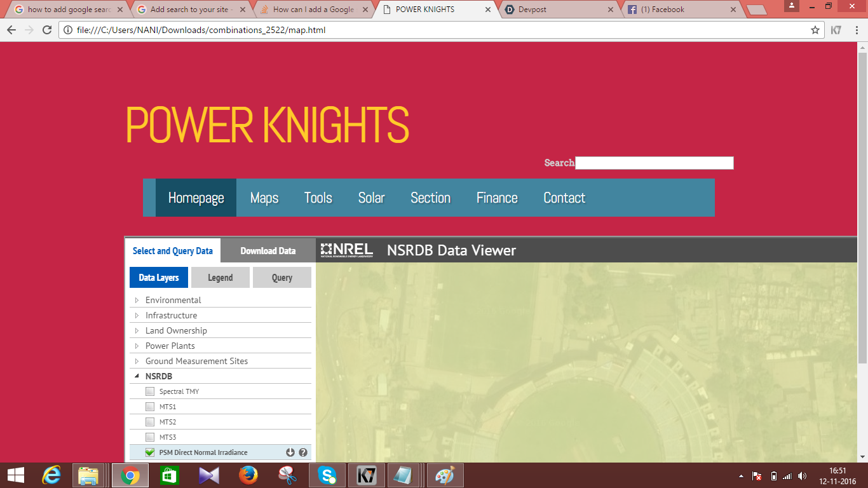The width and height of the screenshot is (868, 488).
Task: Switch to the Download Data tab
Action: tap(268, 250)
